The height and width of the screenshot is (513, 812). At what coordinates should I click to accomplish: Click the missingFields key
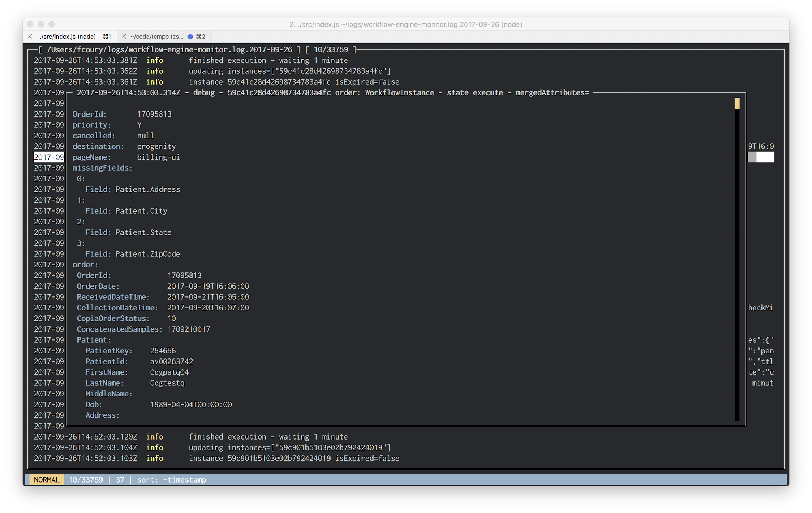click(x=103, y=168)
